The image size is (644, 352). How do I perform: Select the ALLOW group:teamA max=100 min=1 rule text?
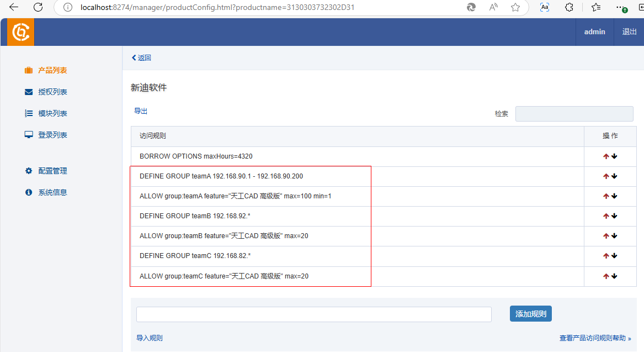coord(235,196)
